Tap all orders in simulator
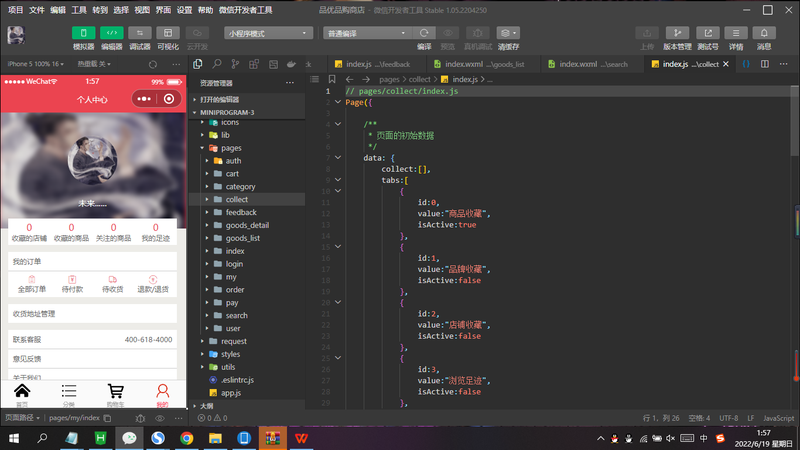Screen dimensions: 800x450 32,284
